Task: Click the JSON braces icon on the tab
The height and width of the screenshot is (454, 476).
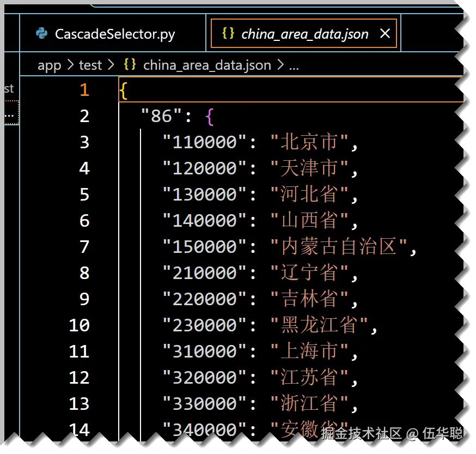Action: 228,33
